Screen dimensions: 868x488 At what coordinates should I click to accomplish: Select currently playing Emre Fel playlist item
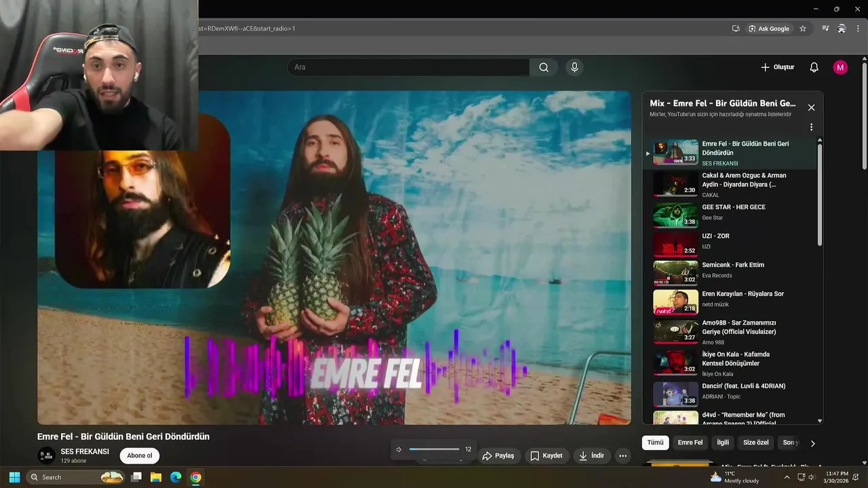tap(731, 152)
